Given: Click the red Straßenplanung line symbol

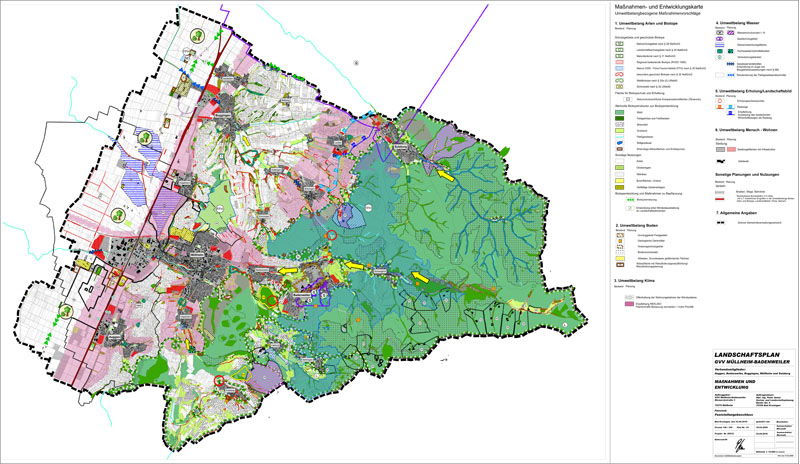Looking at the screenshot, I should click(722, 197).
